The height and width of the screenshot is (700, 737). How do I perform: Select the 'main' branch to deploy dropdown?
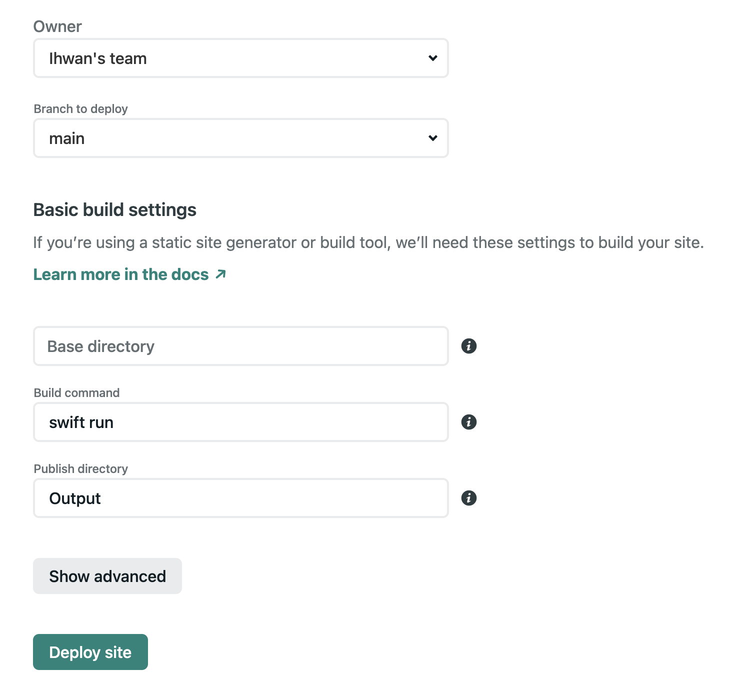tap(241, 138)
